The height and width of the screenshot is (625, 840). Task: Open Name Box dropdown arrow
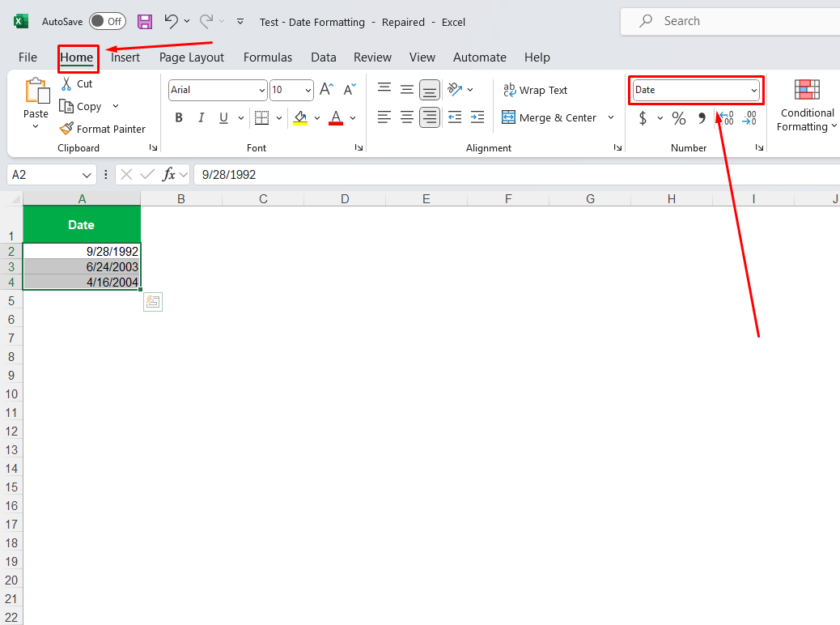click(x=87, y=175)
